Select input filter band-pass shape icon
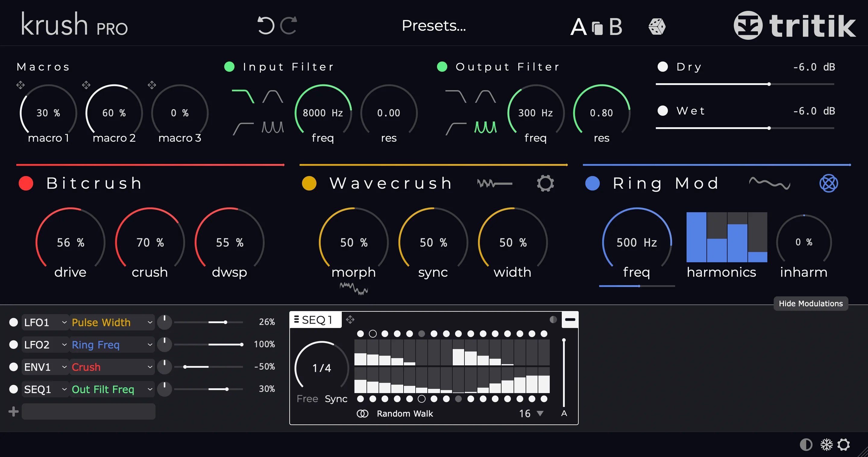The width and height of the screenshot is (868, 457). pyautogui.click(x=272, y=96)
